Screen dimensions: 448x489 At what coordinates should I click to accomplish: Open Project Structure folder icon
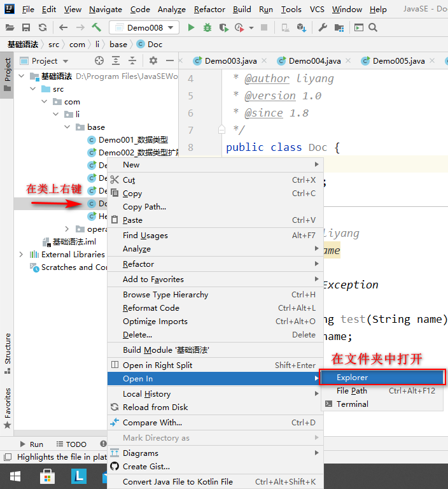[x=339, y=28]
